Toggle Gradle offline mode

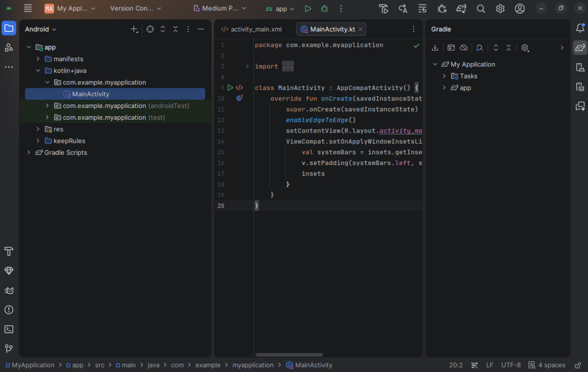click(464, 48)
